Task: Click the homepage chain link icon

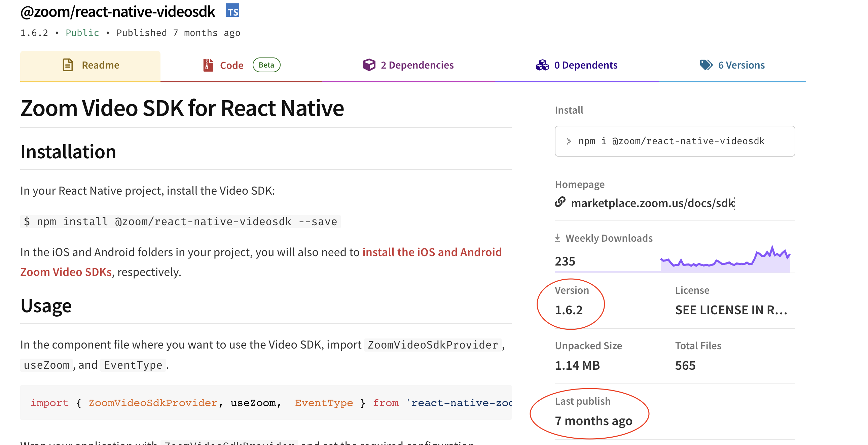Action: pos(560,202)
